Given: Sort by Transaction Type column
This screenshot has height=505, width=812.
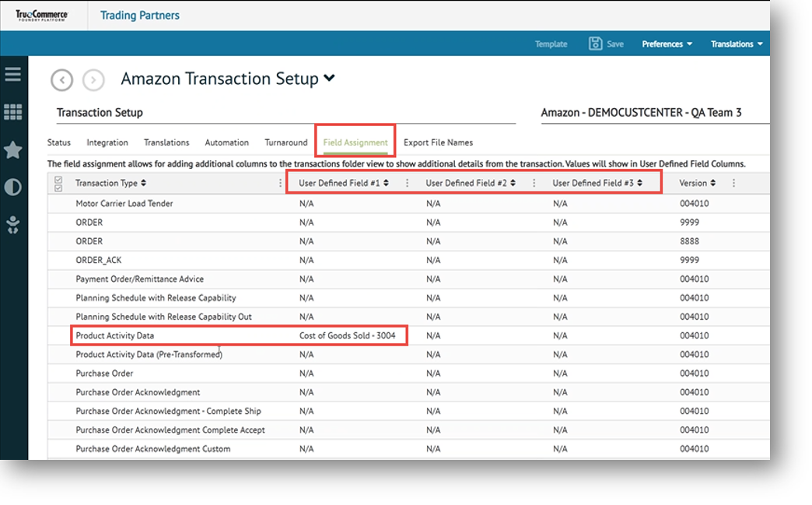Looking at the screenshot, I should [x=143, y=183].
